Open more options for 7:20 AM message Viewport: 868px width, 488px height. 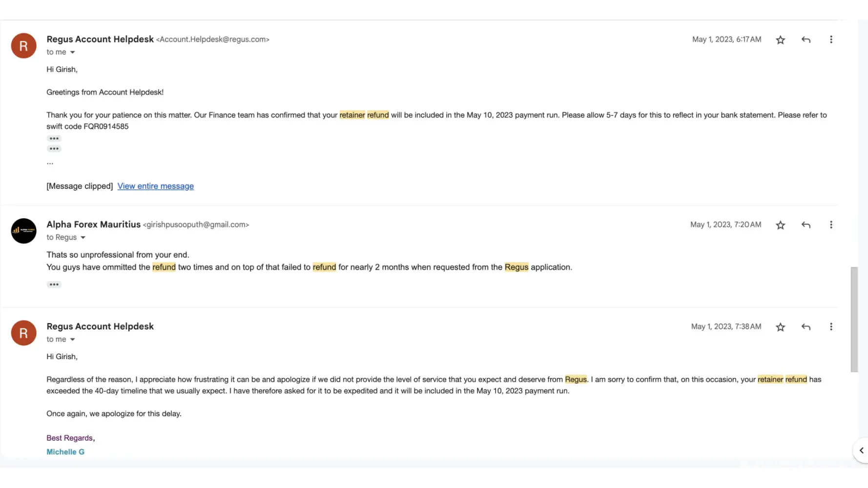click(x=831, y=225)
